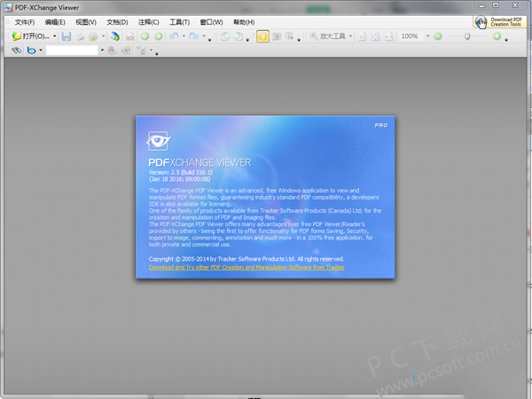
Task: Select the Hand tool
Action: point(263,36)
